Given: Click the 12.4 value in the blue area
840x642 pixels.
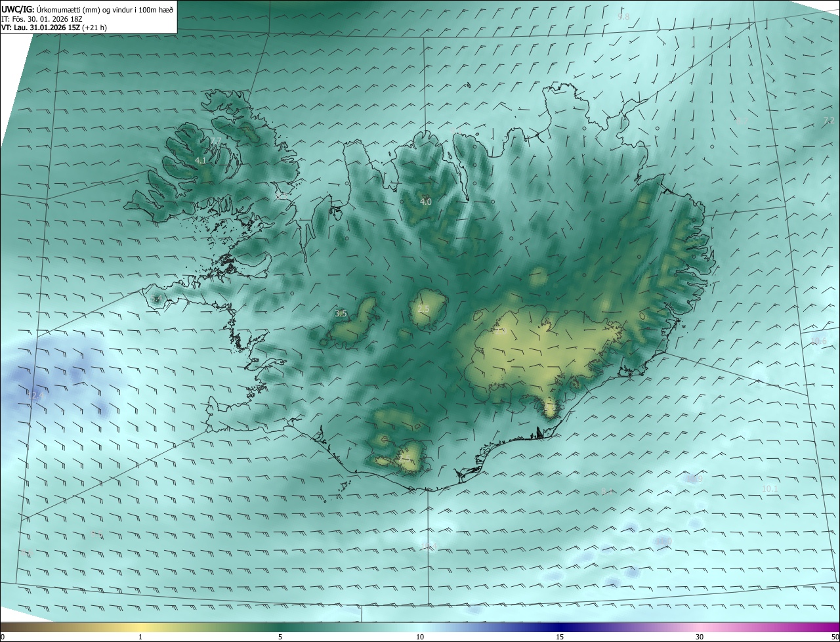Looking at the screenshot, I should 35,395.
